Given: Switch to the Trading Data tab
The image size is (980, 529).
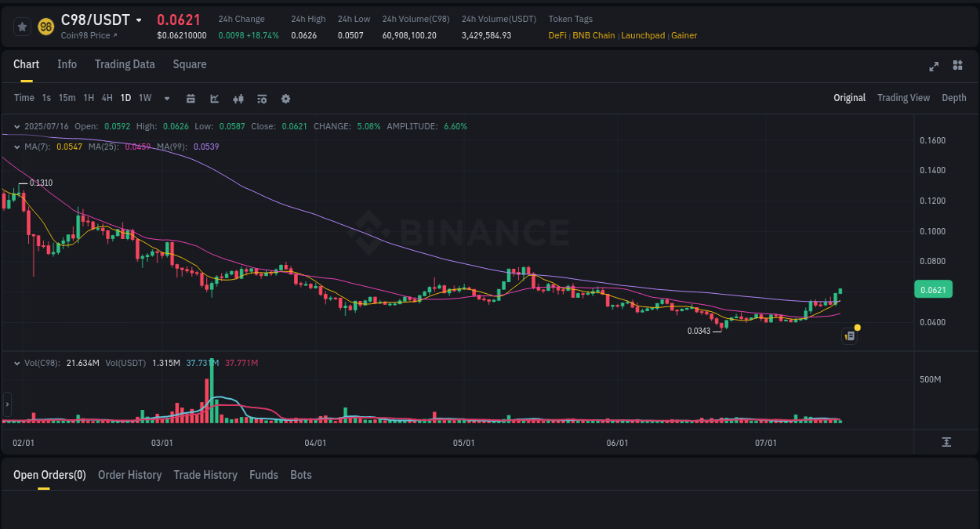Looking at the screenshot, I should [x=125, y=64].
